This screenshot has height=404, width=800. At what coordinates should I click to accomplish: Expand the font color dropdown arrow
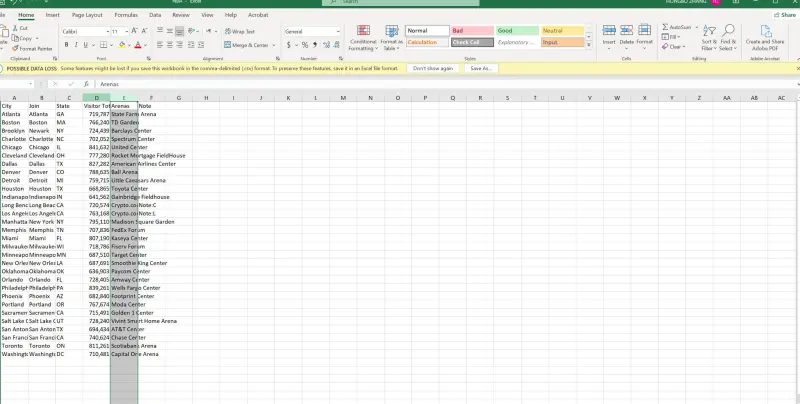pos(145,45)
